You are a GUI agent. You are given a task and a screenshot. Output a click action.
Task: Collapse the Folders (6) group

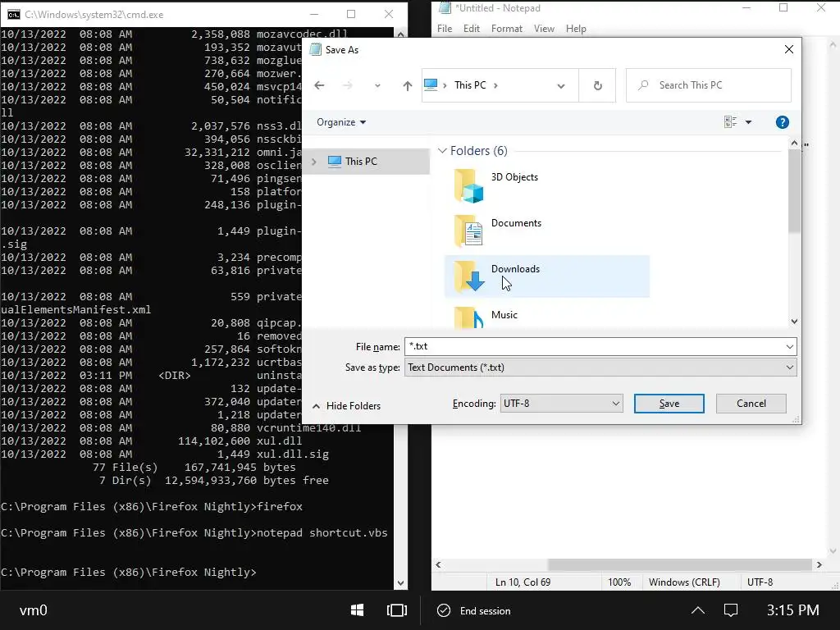point(442,151)
